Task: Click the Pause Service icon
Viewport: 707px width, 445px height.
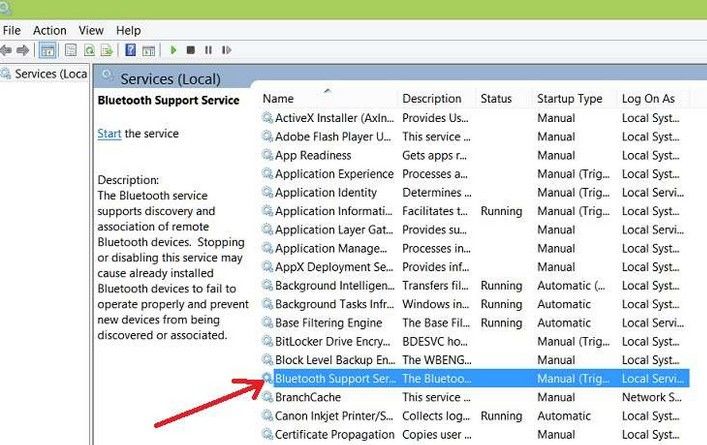Action: [208, 50]
